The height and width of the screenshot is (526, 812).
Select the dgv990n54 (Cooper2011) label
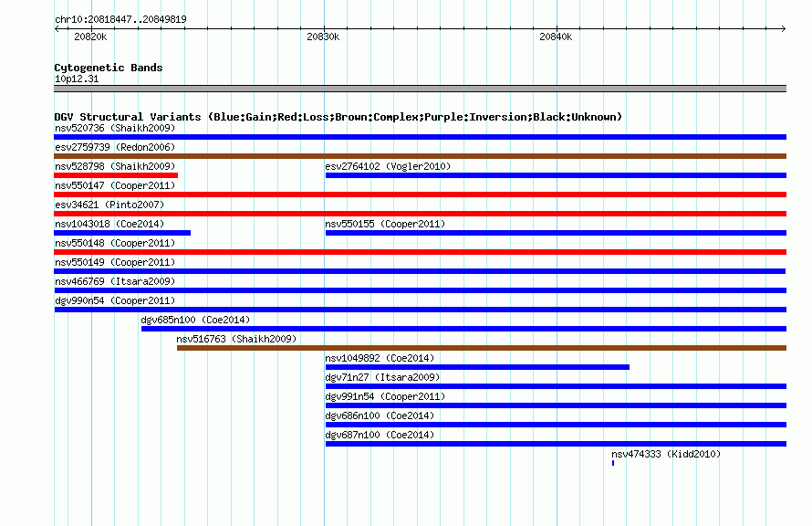click(115, 300)
